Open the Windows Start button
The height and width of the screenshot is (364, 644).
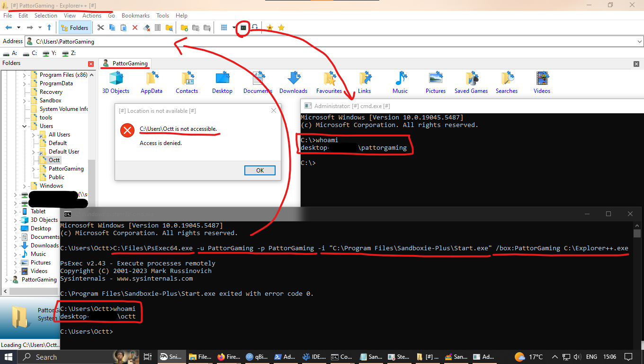tap(9, 357)
